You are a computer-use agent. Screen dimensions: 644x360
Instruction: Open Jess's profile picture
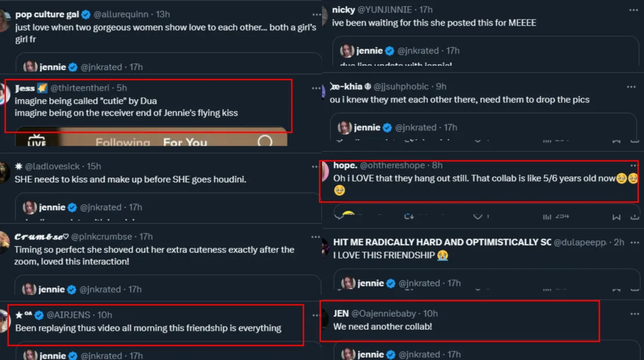[4, 93]
